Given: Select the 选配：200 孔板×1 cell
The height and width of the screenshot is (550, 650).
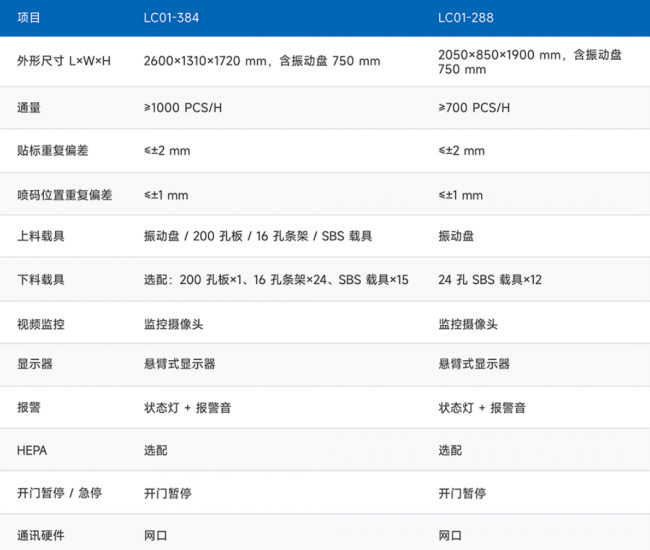Looking at the screenshot, I should pos(276,280).
